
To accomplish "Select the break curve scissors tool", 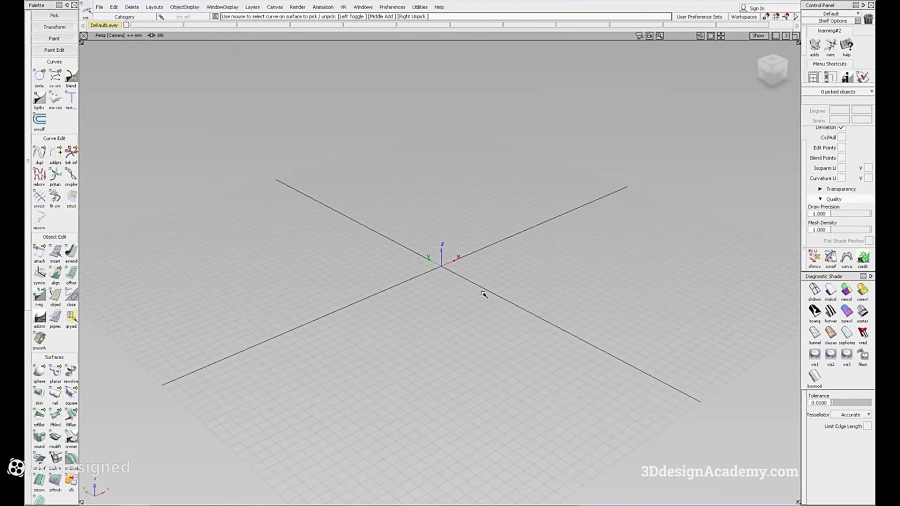I will [71, 152].
